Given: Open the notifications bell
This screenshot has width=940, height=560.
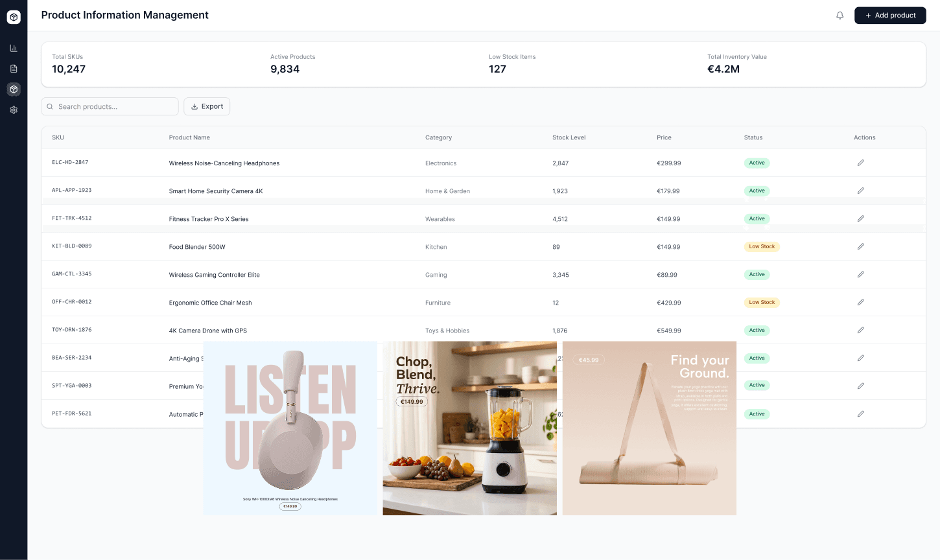Looking at the screenshot, I should point(840,16).
